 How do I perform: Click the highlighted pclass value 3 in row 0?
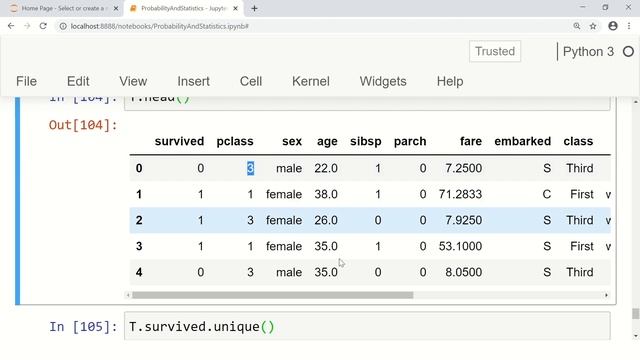(250, 168)
